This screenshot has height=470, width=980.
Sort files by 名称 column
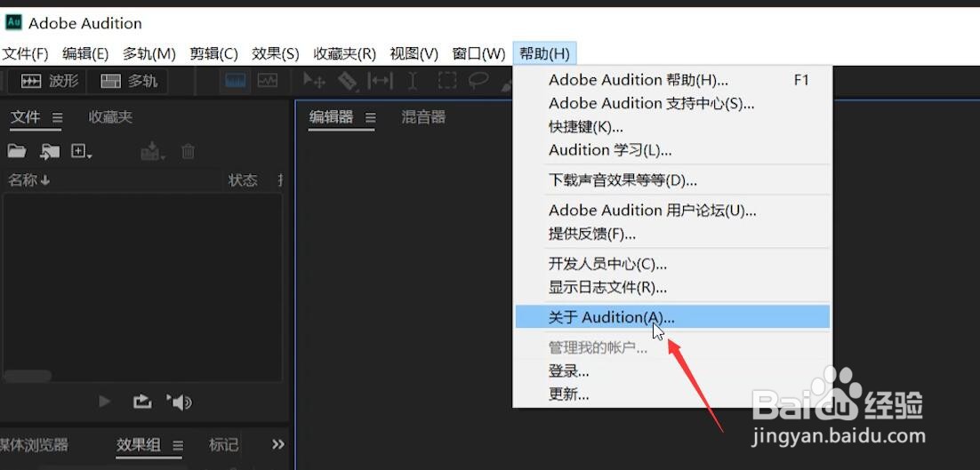pos(28,180)
